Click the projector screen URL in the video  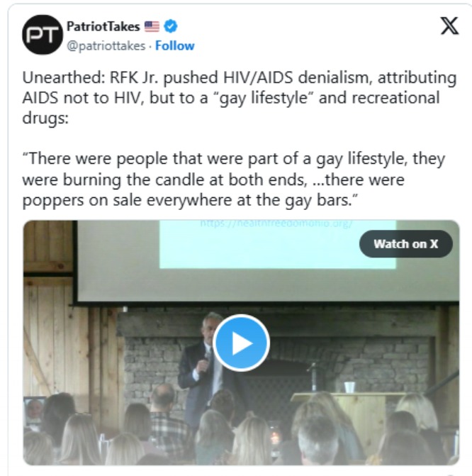[x=276, y=224]
